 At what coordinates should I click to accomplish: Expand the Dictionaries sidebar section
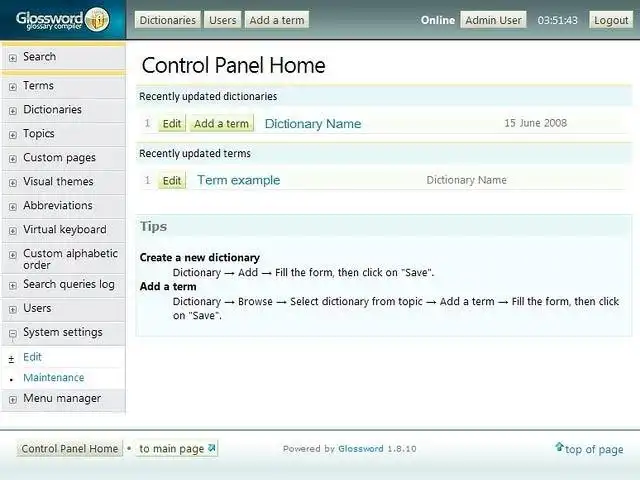[x=13, y=111]
